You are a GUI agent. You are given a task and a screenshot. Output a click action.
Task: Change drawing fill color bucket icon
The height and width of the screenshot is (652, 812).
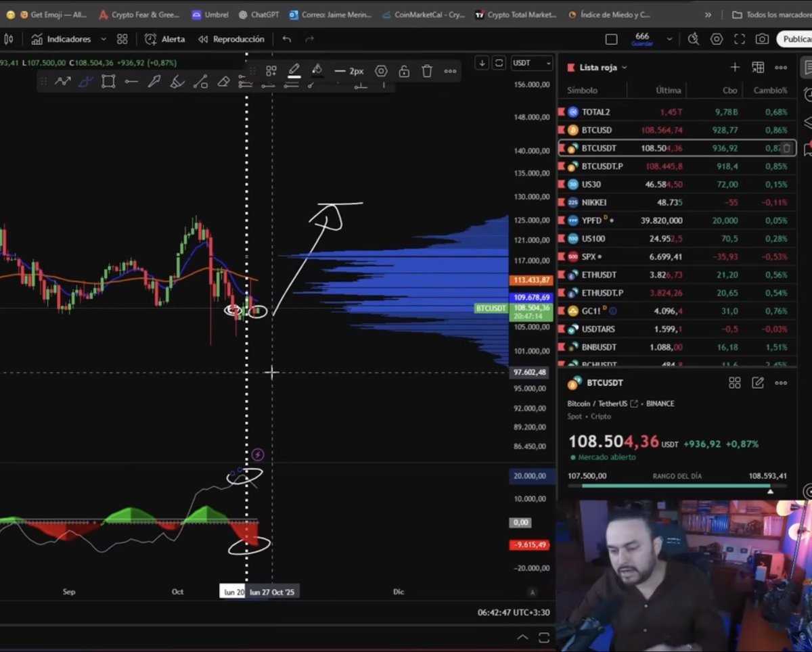point(317,70)
